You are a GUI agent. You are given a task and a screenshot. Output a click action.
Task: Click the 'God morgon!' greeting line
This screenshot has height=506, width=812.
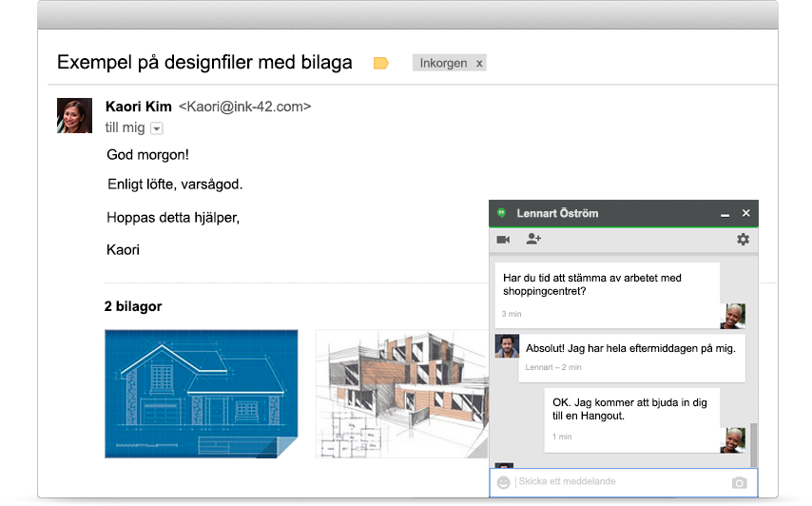pyautogui.click(x=147, y=155)
